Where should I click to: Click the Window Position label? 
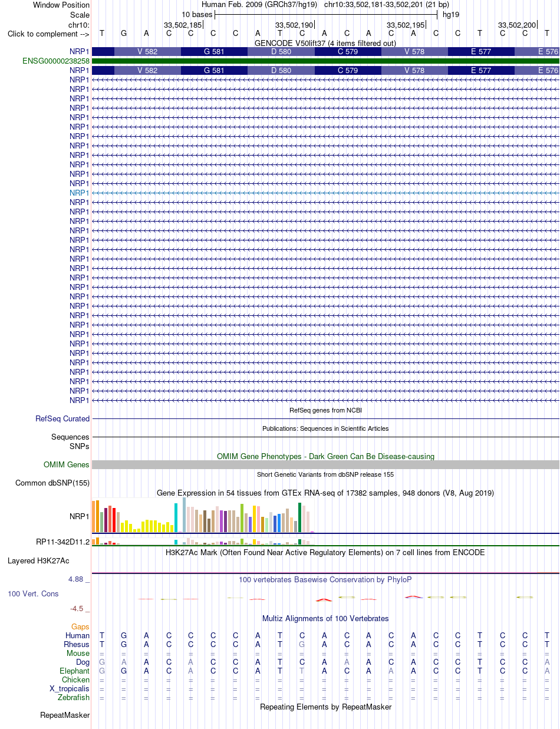click(x=61, y=5)
